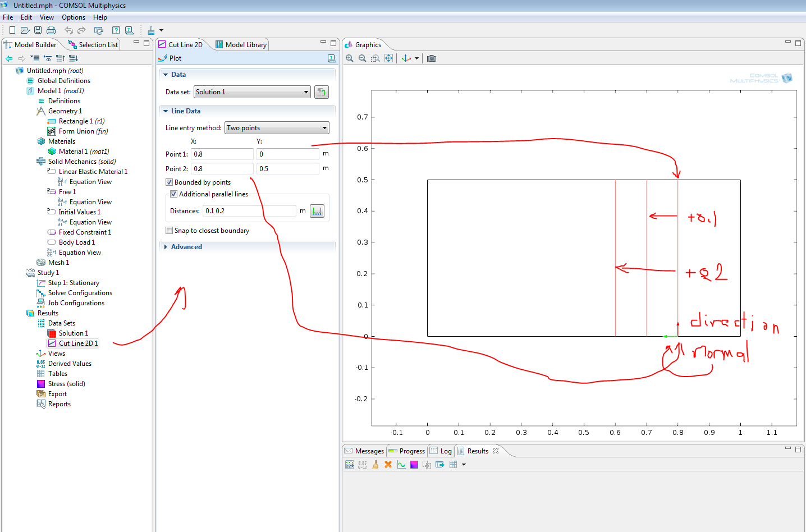The width and height of the screenshot is (806, 532).
Task: Click the Zoom Out magnifier icon
Action: (362, 58)
